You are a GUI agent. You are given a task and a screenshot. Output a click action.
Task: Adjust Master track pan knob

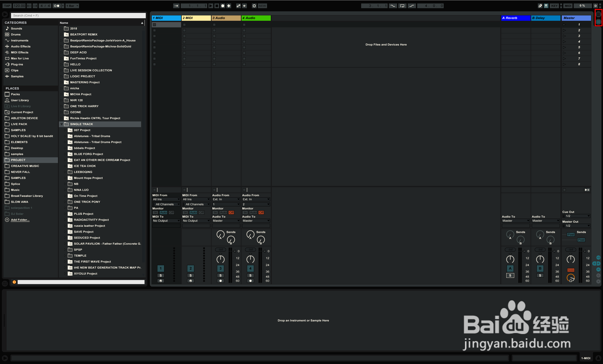click(x=571, y=259)
